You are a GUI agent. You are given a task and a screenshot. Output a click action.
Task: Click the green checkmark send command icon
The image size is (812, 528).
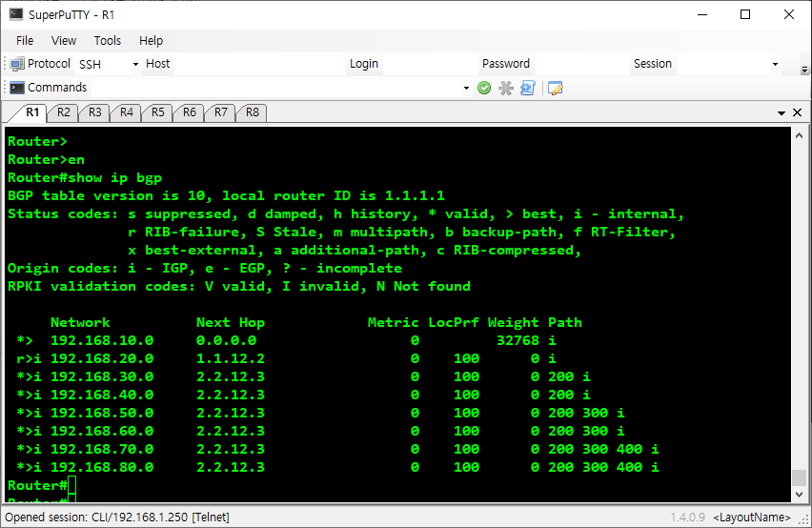tap(484, 88)
